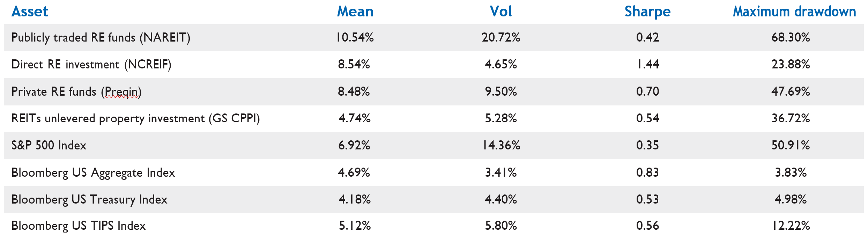The width and height of the screenshot is (868, 243).
Task: Click the misspelled word Preqin
Action: pos(121,91)
